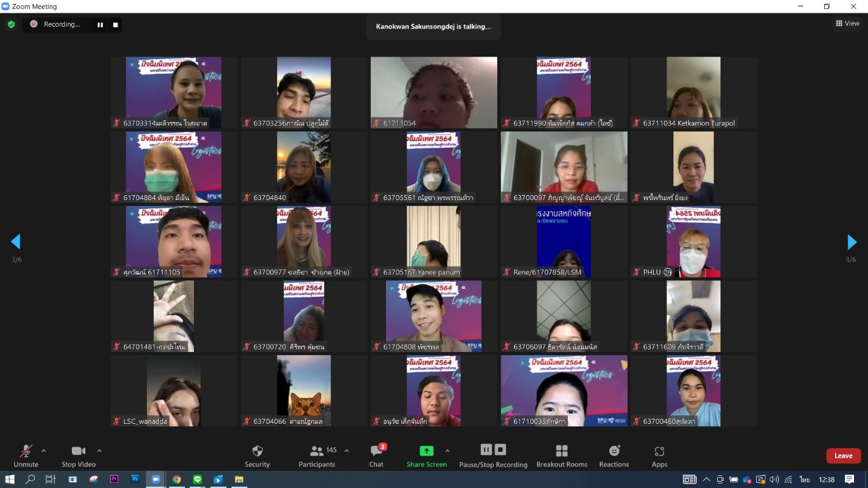Expand the arrow beside Participants
Image resolution: width=868 pixels, height=488 pixels.
click(347, 451)
